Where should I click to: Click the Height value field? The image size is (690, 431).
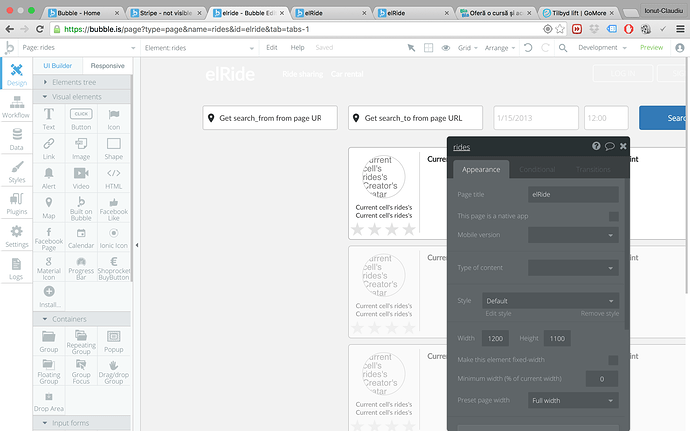coord(557,339)
